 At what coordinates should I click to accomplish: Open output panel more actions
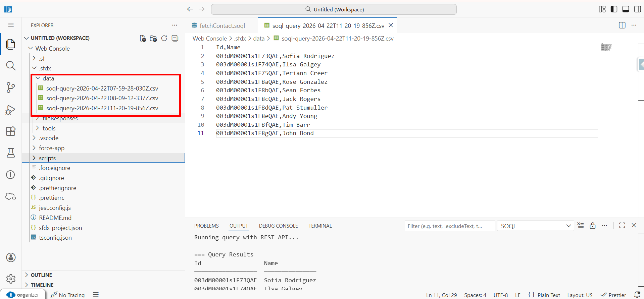(604, 226)
